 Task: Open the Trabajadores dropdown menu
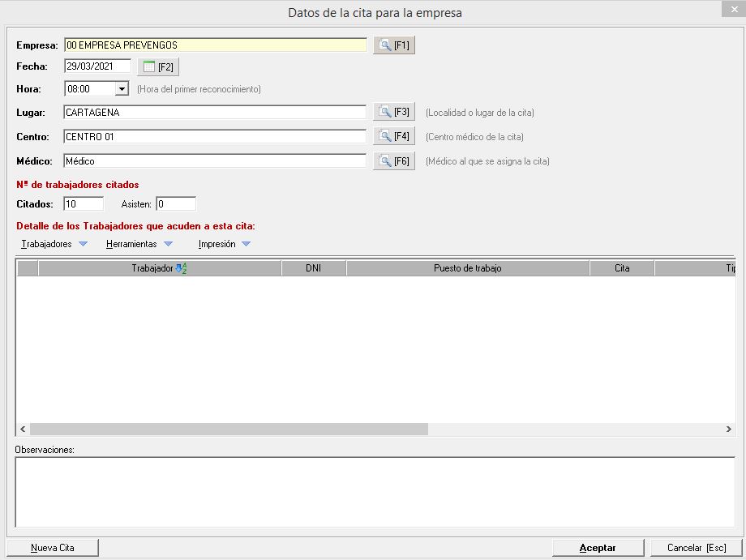click(x=54, y=244)
